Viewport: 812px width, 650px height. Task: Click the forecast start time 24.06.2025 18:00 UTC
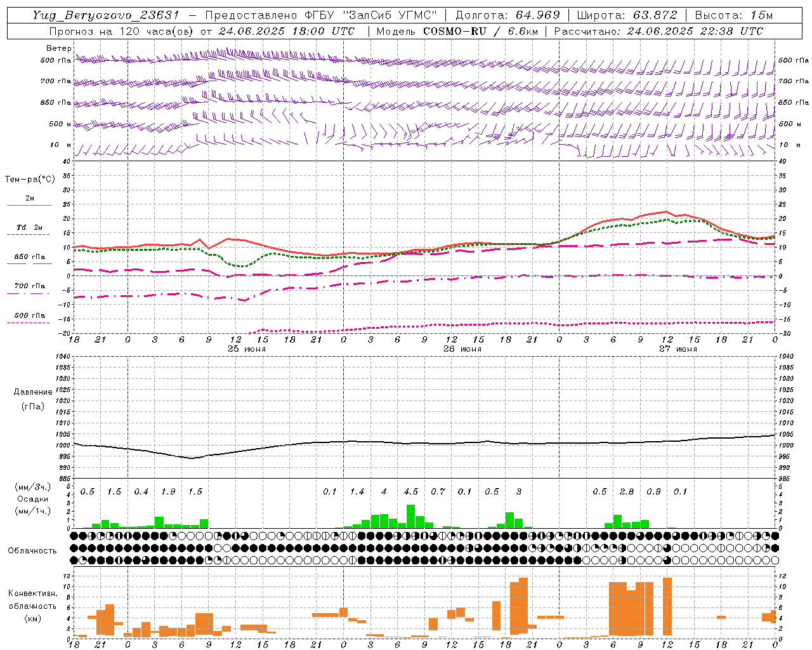point(287,31)
